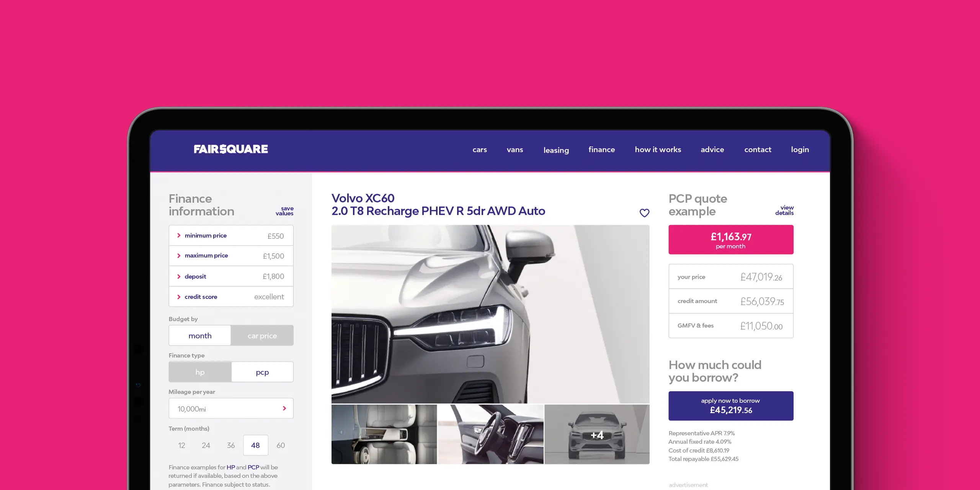The image size is (980, 490).
Task: Click the Volvo XC60 title
Action: coord(438,204)
